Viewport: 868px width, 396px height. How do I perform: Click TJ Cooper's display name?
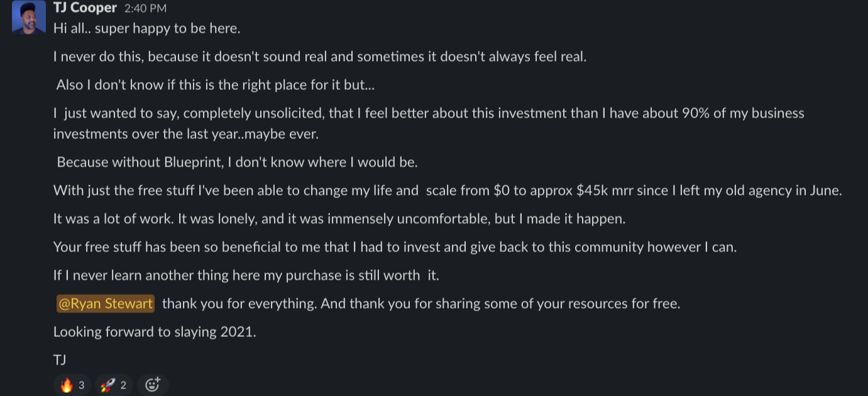[x=84, y=8]
